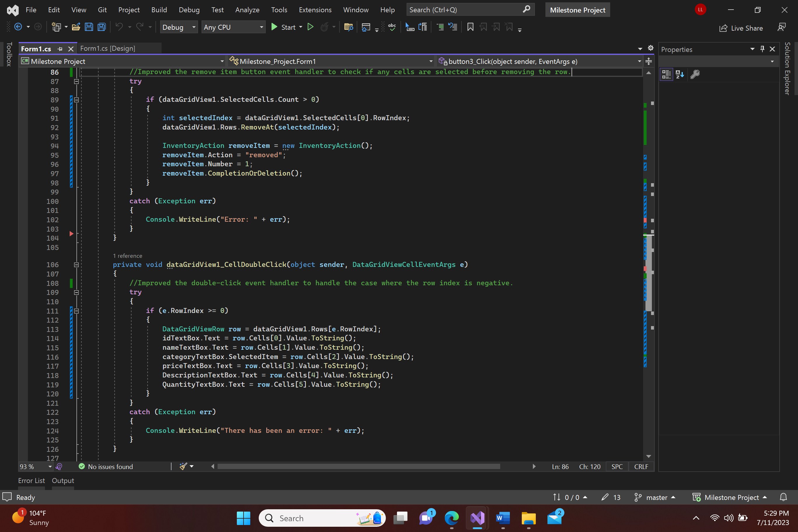
Task: Pin the Properties panel
Action: [x=762, y=49]
